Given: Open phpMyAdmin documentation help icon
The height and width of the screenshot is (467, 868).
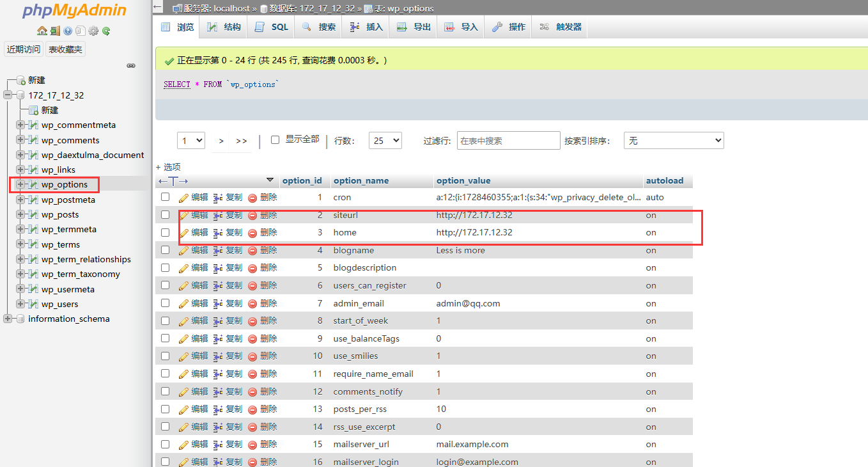Looking at the screenshot, I should click(x=68, y=31).
